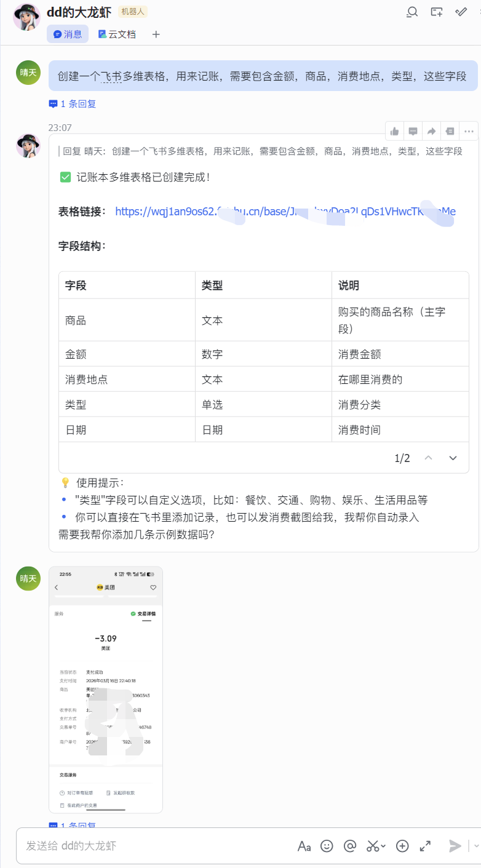Image resolution: width=481 pixels, height=868 pixels.
Task: Switch to the 消息 tab
Action: tap(68, 34)
